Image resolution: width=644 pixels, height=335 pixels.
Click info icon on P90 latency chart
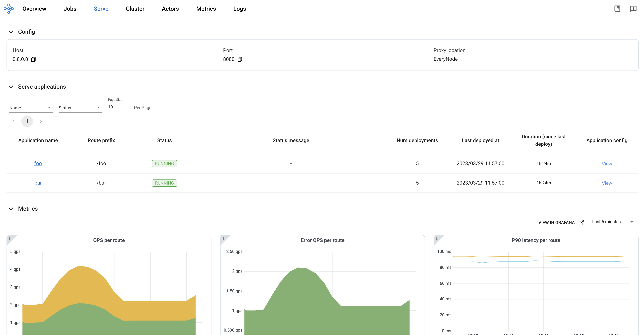click(x=437, y=238)
